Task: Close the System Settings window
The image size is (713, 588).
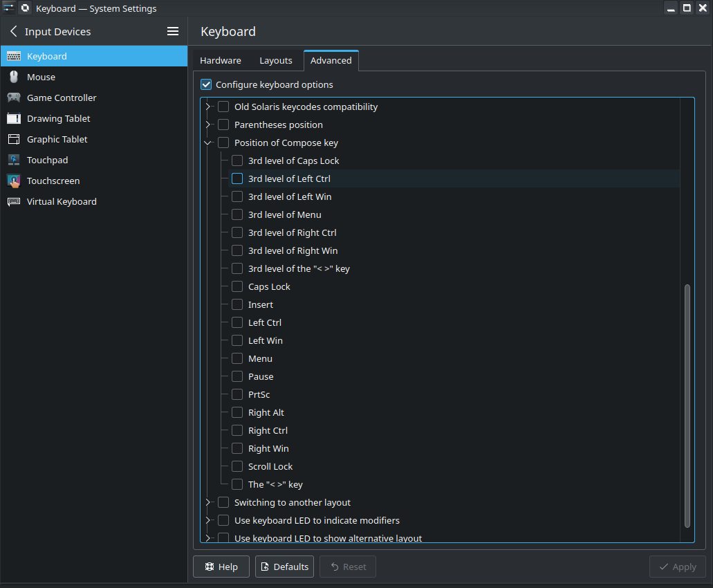Action: (x=703, y=8)
